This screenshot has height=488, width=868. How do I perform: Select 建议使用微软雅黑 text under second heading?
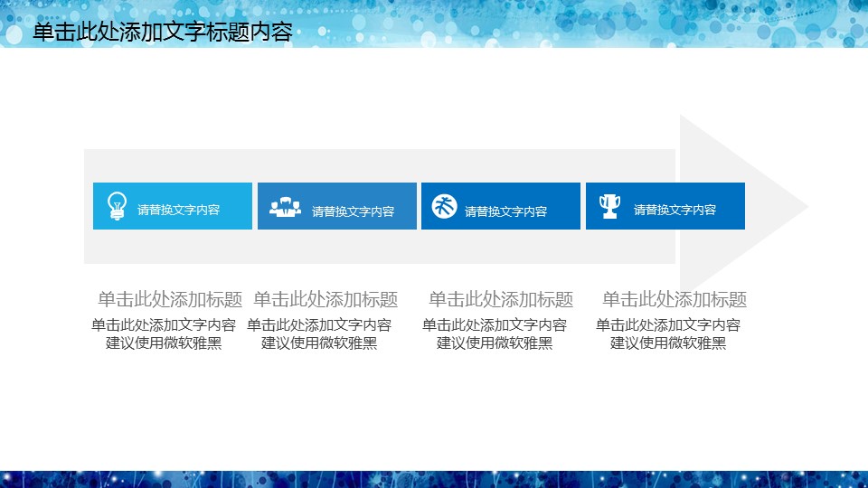click(x=319, y=343)
